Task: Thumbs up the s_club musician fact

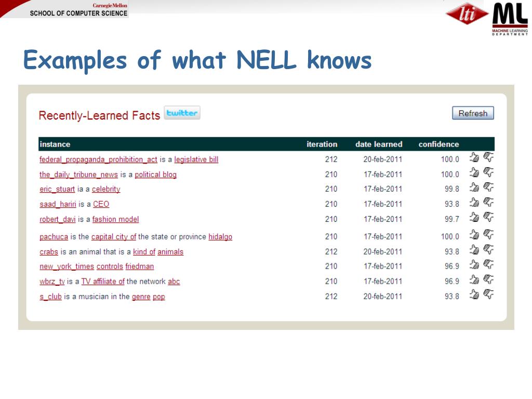Action: click(x=474, y=294)
